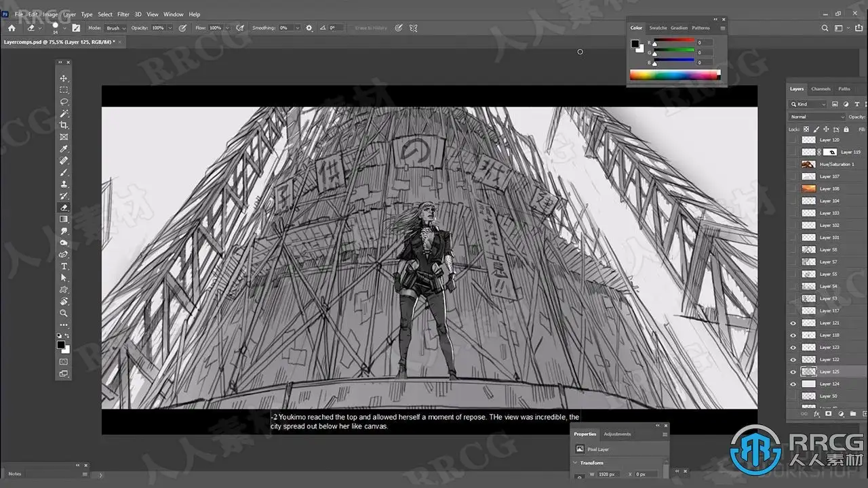
Task: Open the layer filter Kind dropdown
Action: tap(808, 104)
